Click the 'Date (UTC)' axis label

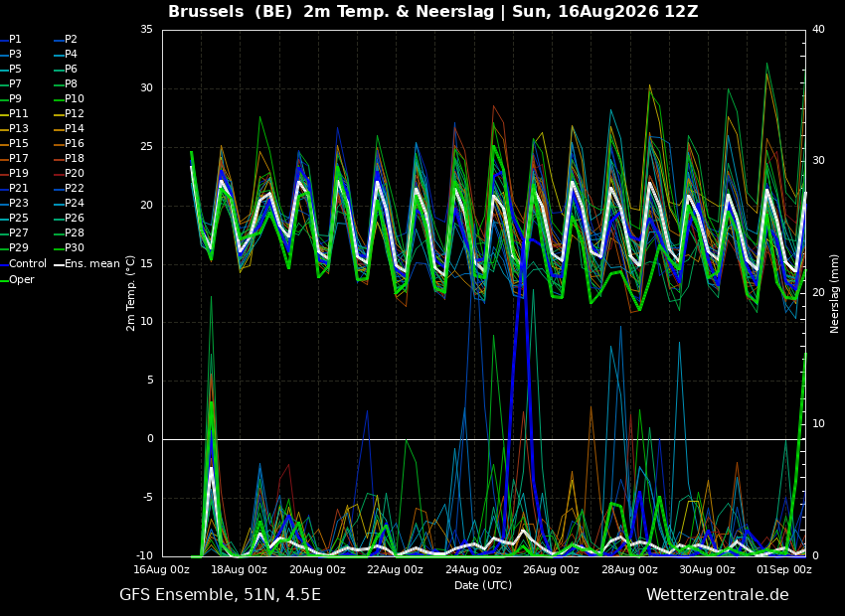pyautogui.click(x=483, y=585)
